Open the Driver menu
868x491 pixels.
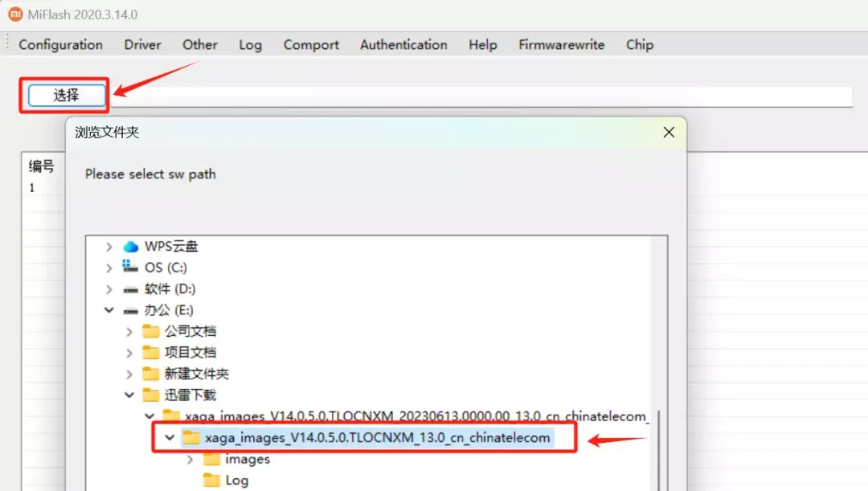[x=143, y=45]
